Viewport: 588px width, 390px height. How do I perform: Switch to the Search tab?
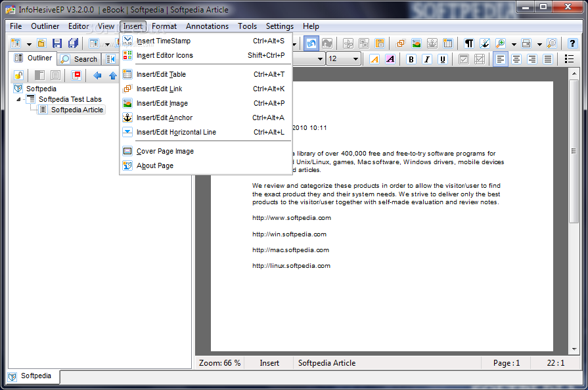[79, 59]
